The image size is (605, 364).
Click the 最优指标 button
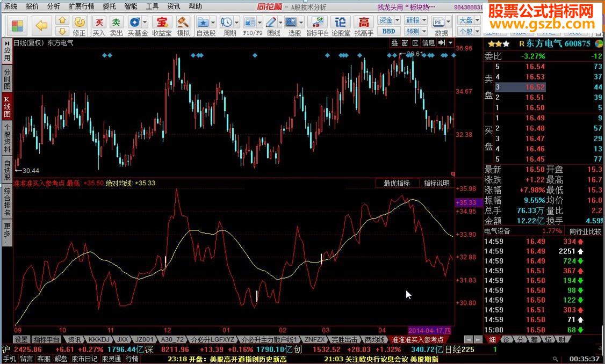[x=397, y=183]
